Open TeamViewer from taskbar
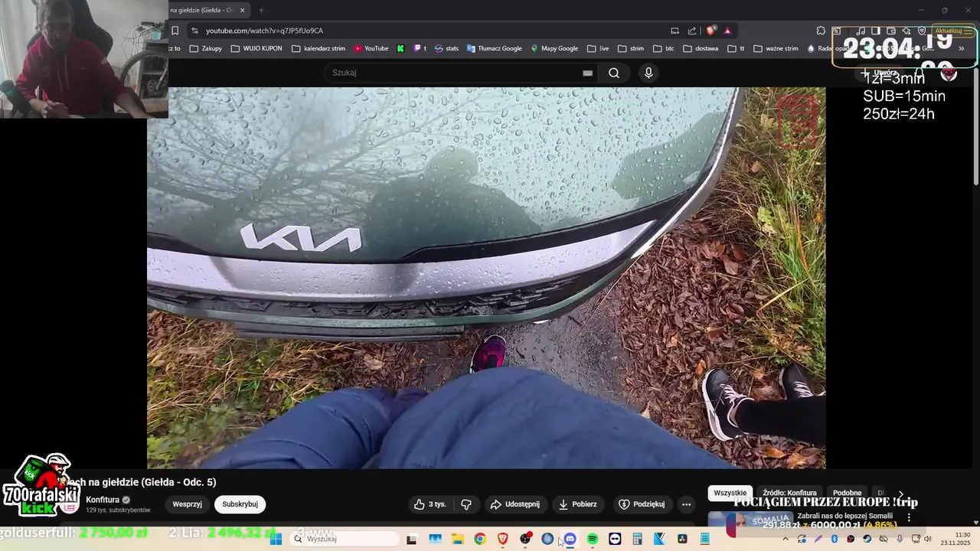980x551 pixels. (615, 539)
